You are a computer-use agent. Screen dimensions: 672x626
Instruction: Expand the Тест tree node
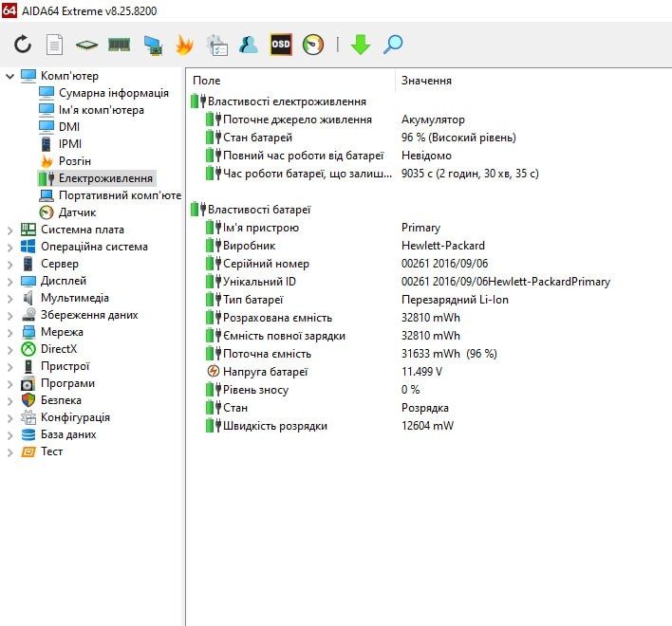pyautogui.click(x=9, y=452)
